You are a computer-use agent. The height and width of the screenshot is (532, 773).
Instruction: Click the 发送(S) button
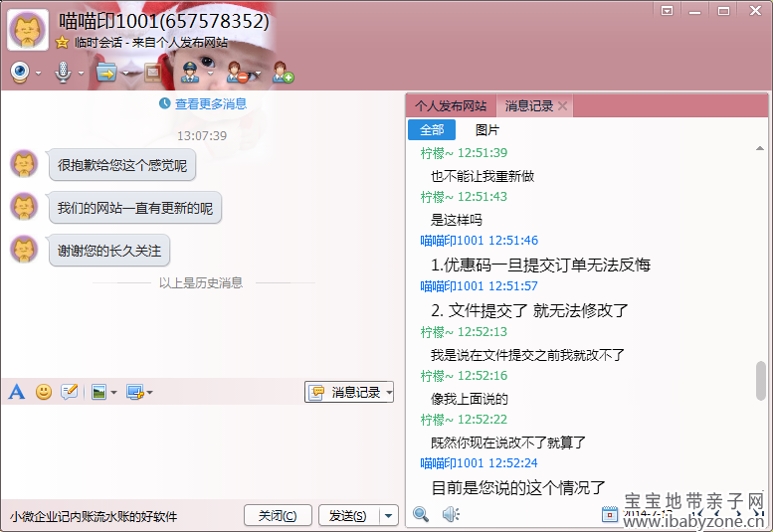click(348, 516)
